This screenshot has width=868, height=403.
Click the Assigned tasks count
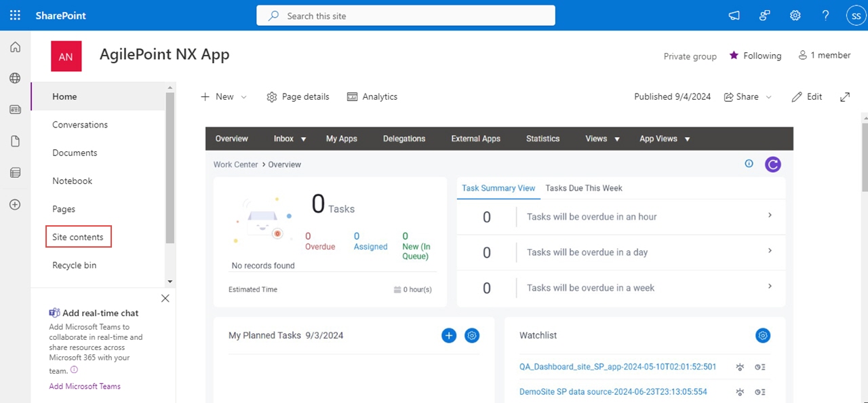357,236
